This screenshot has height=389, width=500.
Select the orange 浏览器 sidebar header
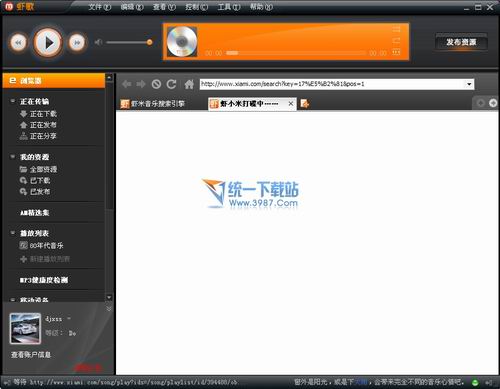pos(54,81)
